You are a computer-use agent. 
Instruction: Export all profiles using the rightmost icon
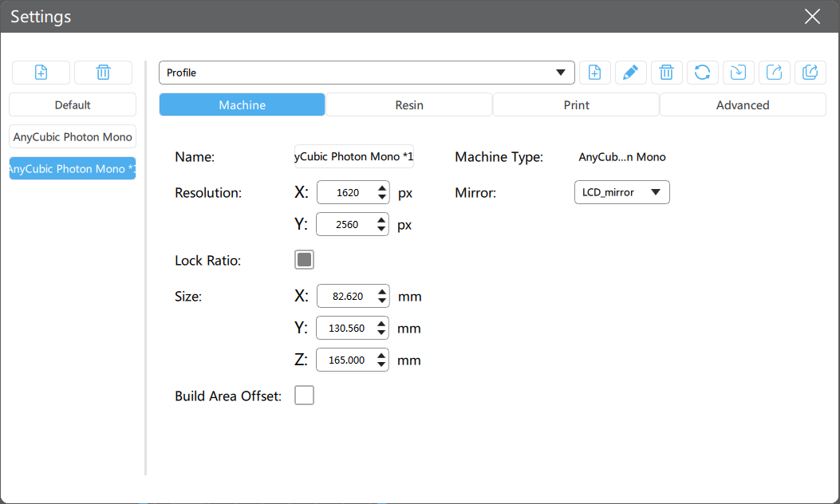tap(810, 73)
